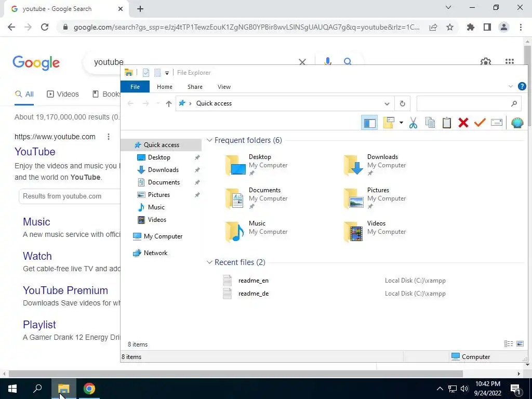Select the Pictures folder icon in Frequent folders
The height and width of the screenshot is (399, 532).
pos(353,198)
